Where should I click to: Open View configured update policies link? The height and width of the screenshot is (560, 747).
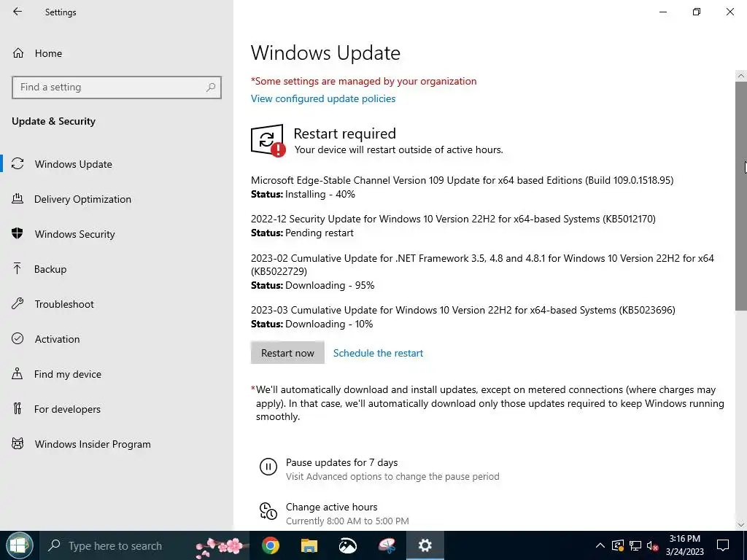[323, 98]
